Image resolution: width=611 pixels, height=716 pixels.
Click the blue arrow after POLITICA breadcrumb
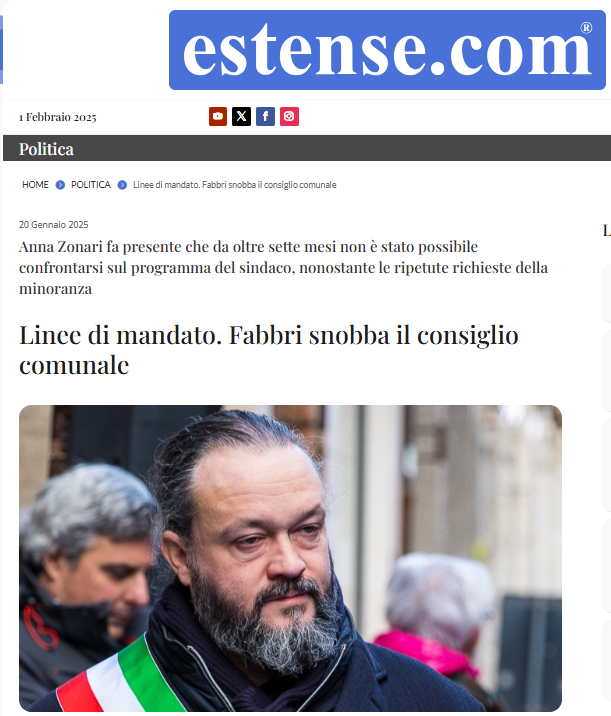[122, 185]
